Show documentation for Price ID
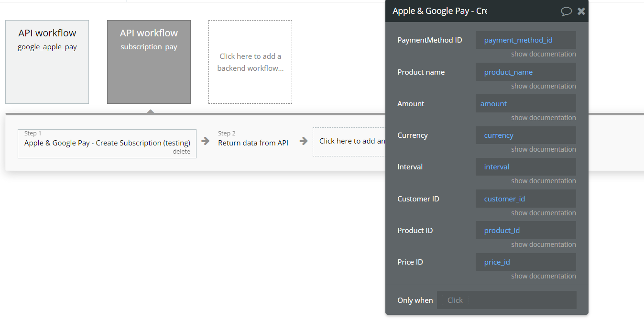The width and height of the screenshot is (644, 333). (x=544, y=276)
